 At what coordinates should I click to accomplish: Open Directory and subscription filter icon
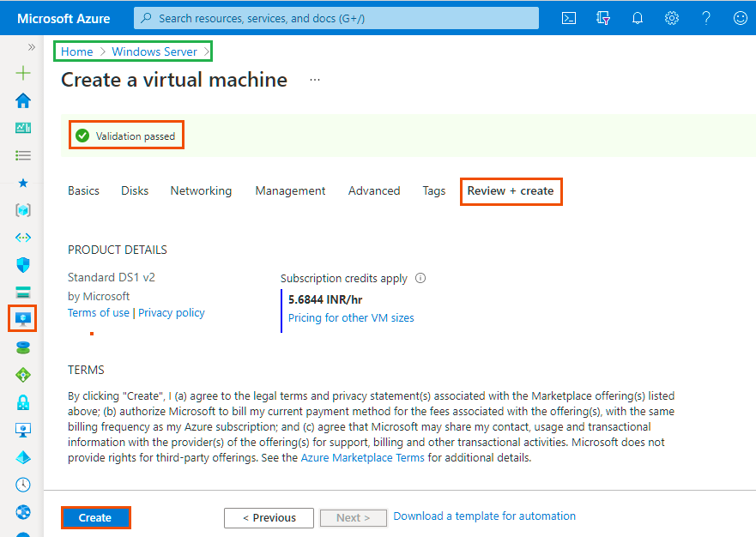pos(603,18)
